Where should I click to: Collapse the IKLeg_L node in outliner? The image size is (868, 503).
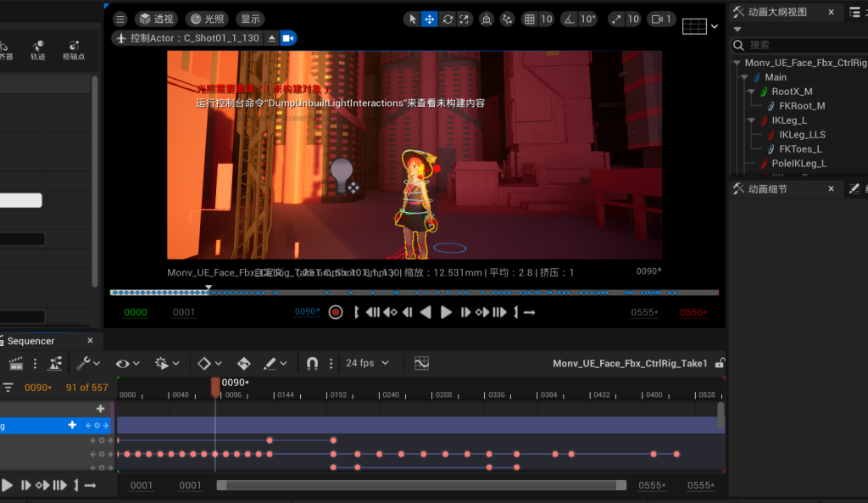click(x=751, y=120)
